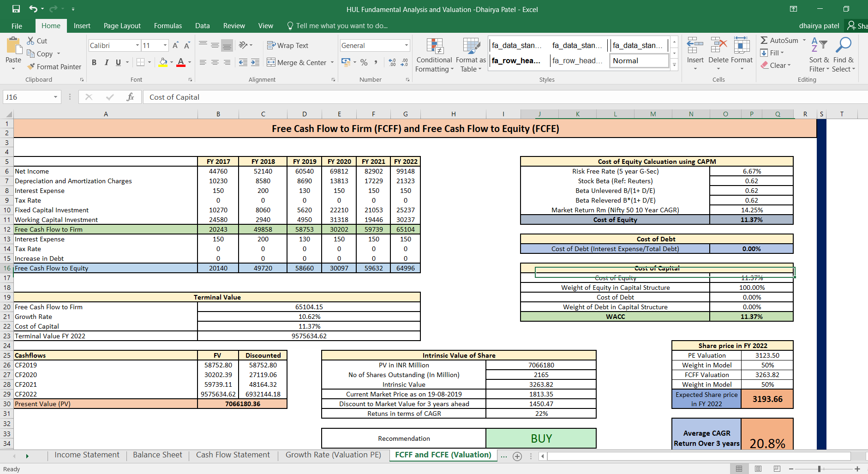This screenshot has height=474, width=868.
Task: Open the Clear menu
Action: [x=776, y=65]
